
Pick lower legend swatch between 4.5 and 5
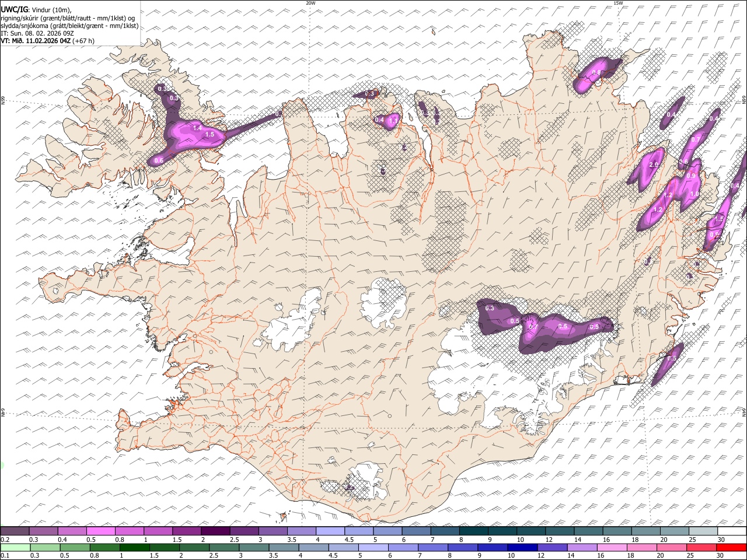pyautogui.click(x=343, y=547)
